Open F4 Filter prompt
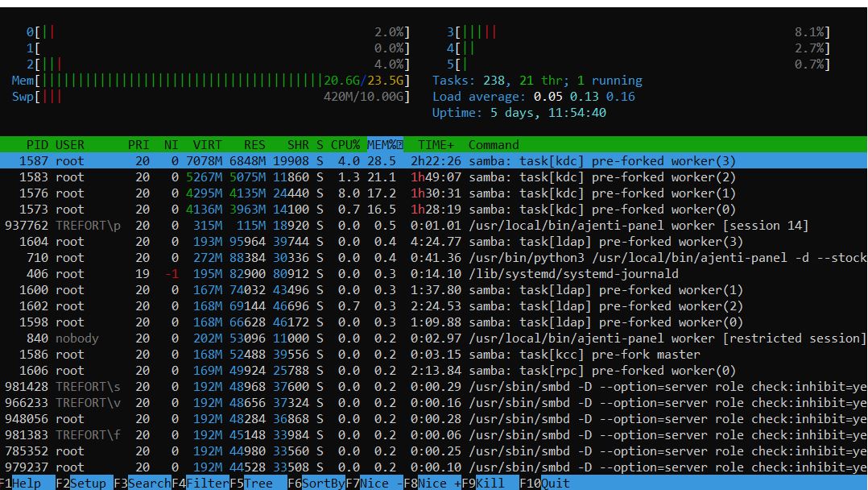Image resolution: width=868 pixels, height=490 pixels. point(200,484)
